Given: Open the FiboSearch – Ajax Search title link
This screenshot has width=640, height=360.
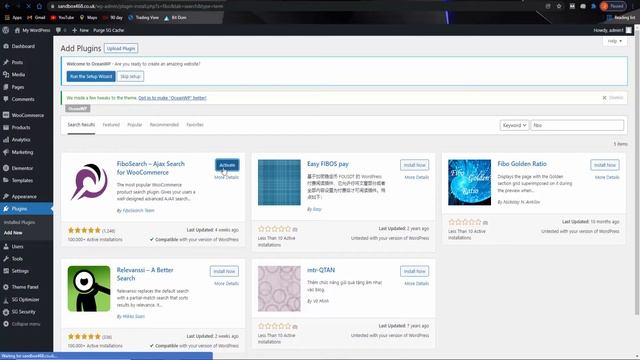Looking at the screenshot, I should point(151,168).
